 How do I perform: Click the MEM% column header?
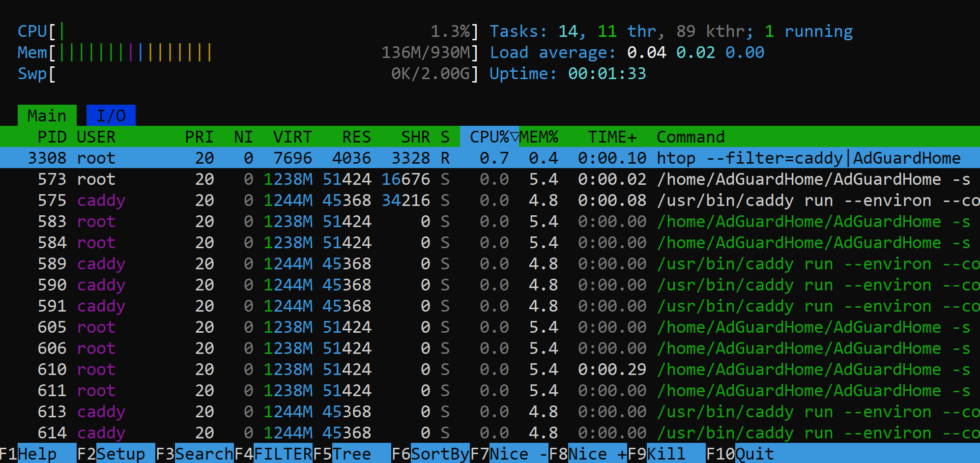click(x=539, y=137)
